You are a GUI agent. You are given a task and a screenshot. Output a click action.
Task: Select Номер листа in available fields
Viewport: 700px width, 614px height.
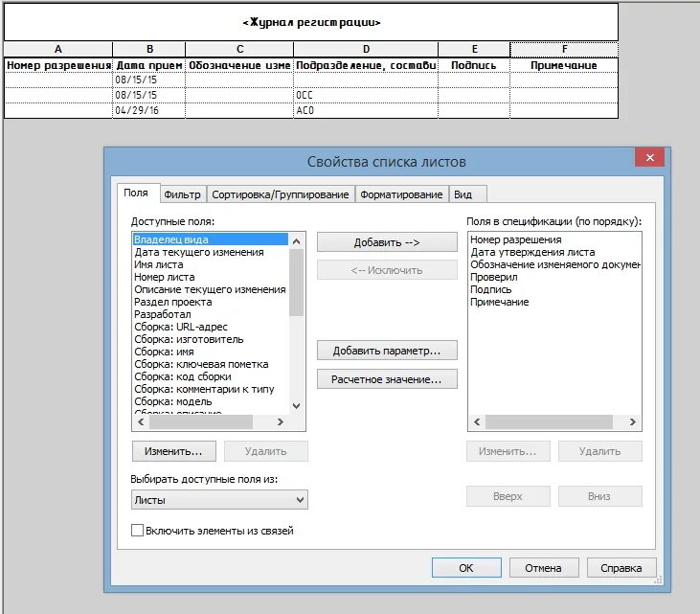(211, 277)
